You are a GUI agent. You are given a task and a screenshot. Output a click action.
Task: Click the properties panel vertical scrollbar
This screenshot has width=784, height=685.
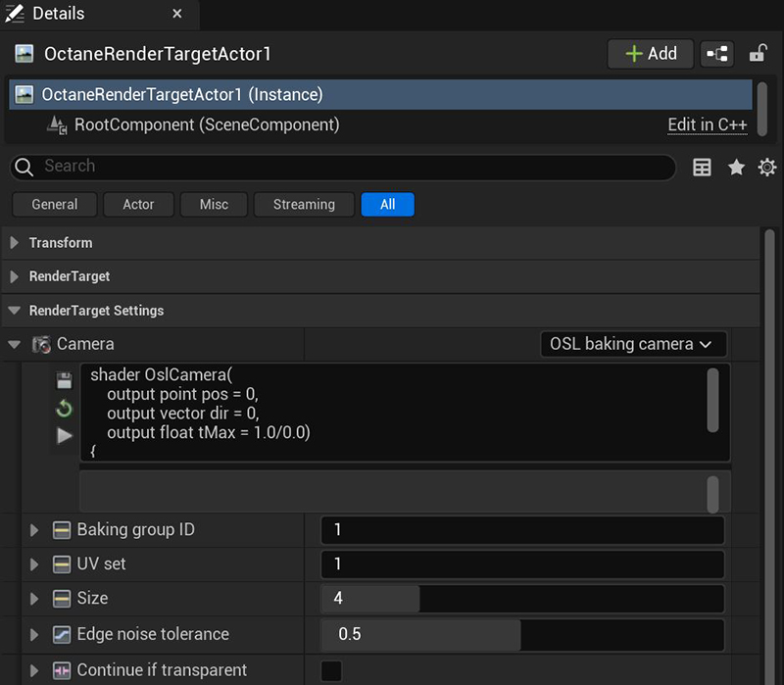click(x=769, y=455)
